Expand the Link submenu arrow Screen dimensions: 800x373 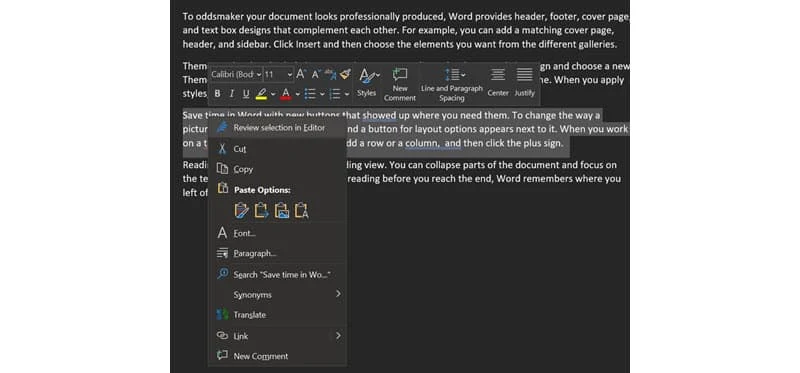point(338,336)
